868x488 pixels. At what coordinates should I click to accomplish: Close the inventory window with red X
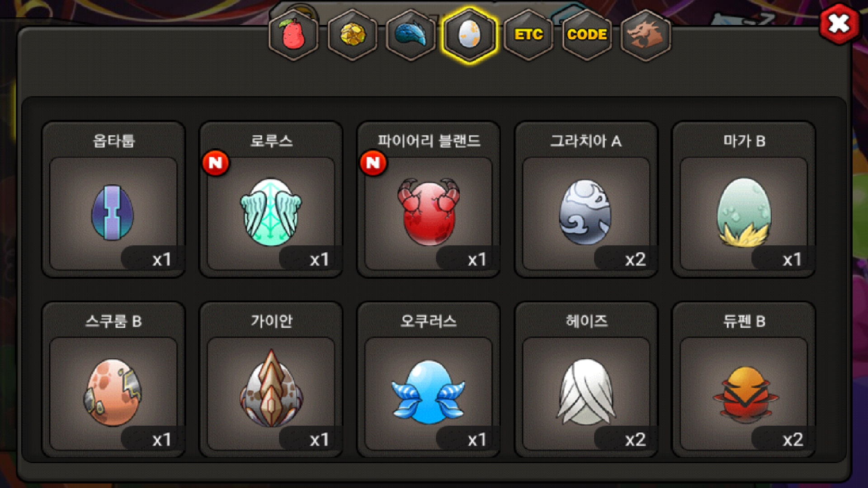click(x=839, y=24)
